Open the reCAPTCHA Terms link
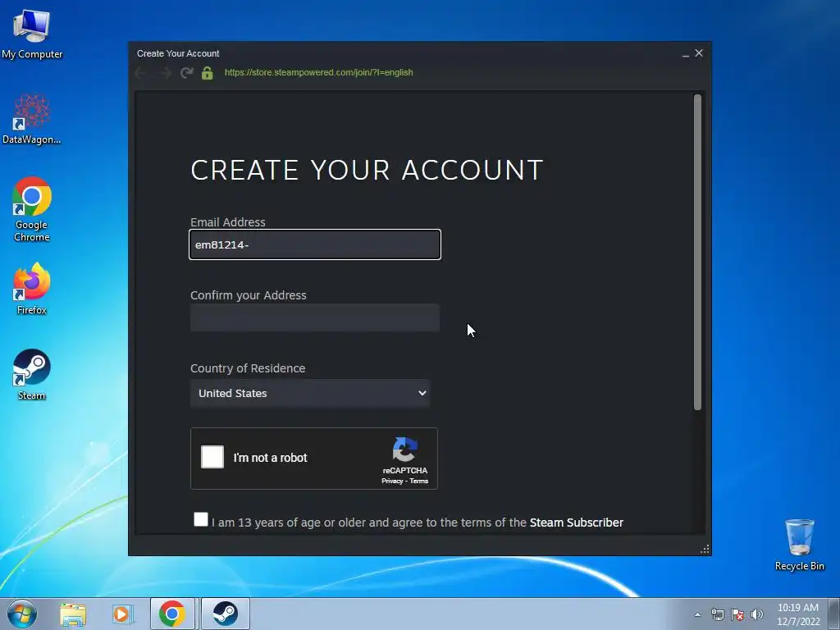 pos(419,481)
